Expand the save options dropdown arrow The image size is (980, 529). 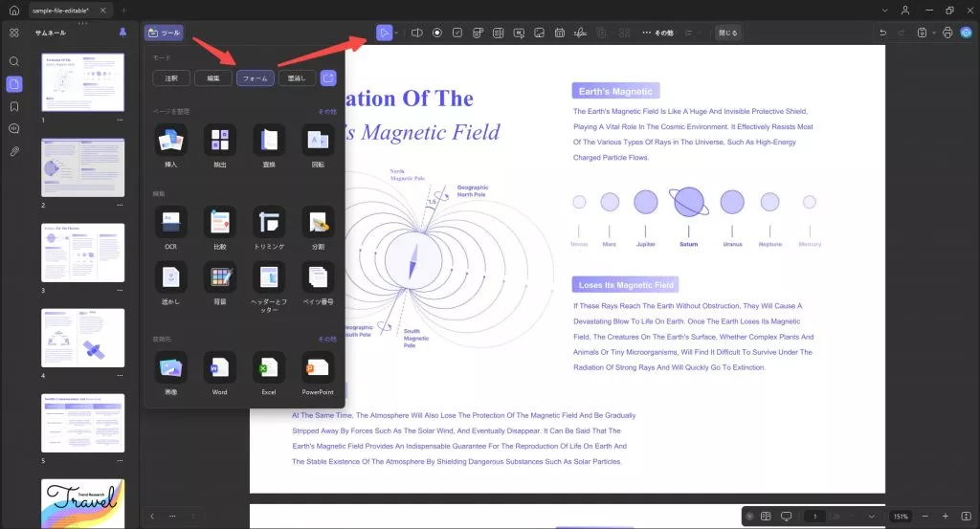[x=934, y=33]
